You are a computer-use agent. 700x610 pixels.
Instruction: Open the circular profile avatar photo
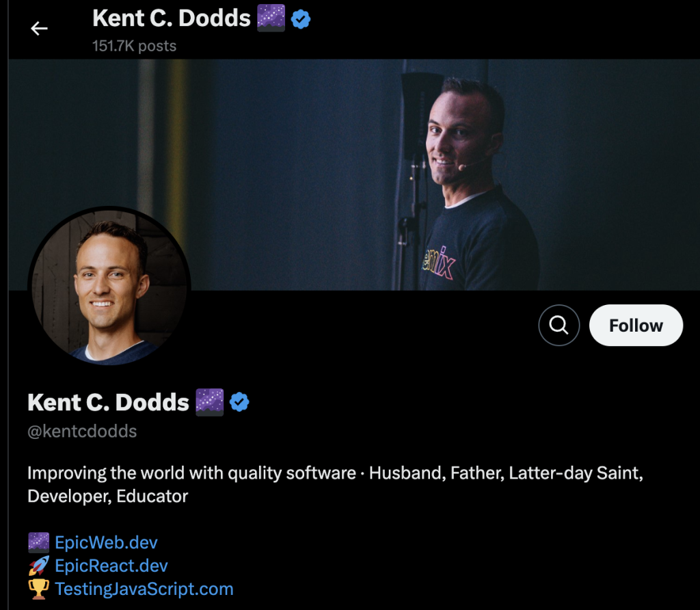coord(109,287)
